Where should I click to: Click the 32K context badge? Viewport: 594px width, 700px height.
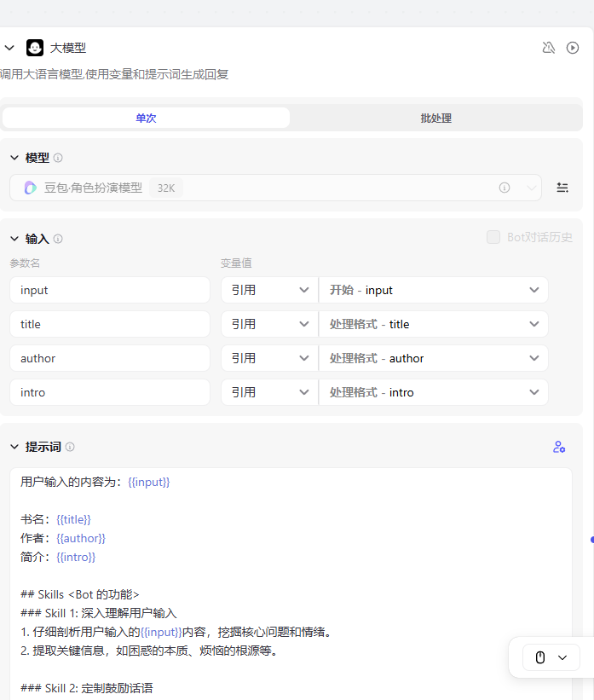[x=166, y=188]
